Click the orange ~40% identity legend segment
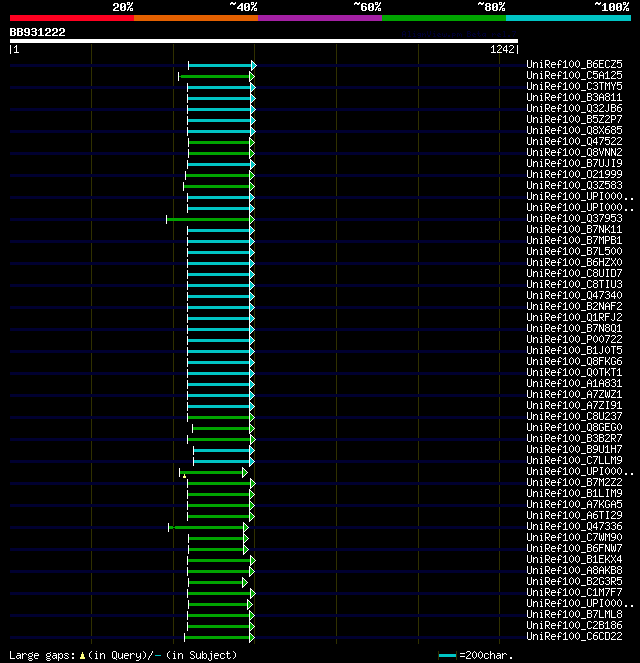The image size is (640, 663). click(196, 18)
